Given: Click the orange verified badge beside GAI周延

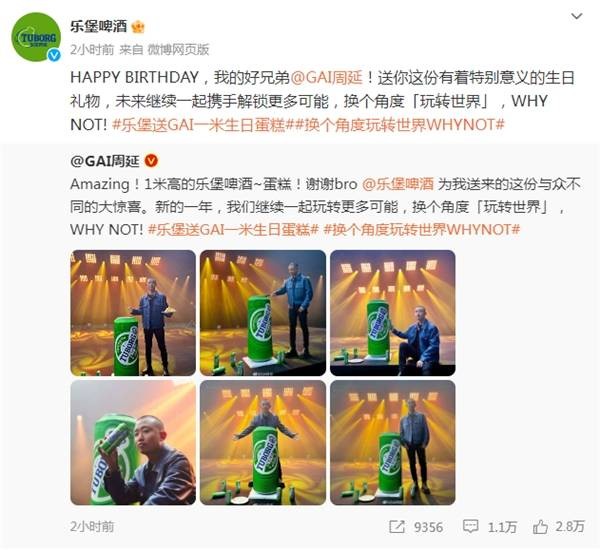Looking at the screenshot, I should pos(151,161).
